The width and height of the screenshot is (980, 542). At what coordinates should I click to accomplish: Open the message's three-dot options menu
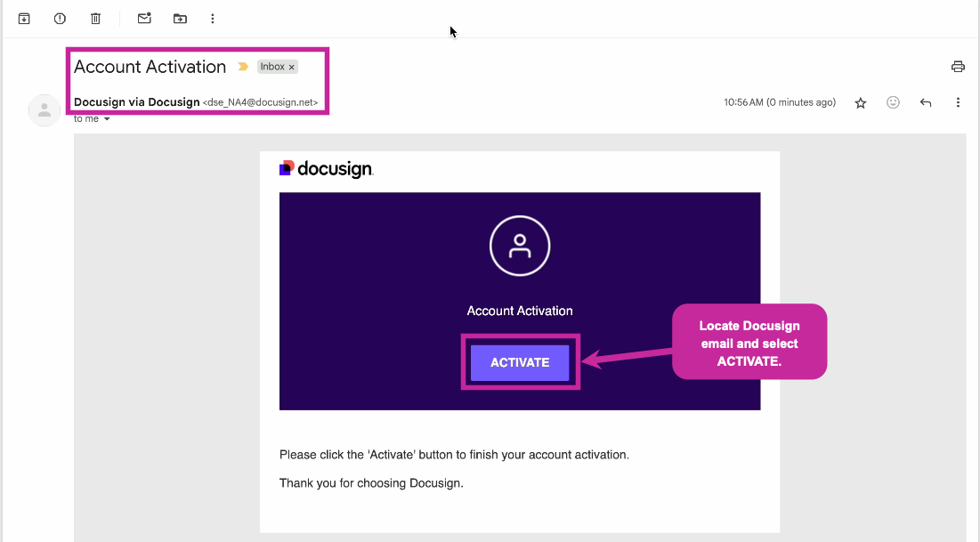click(x=958, y=102)
